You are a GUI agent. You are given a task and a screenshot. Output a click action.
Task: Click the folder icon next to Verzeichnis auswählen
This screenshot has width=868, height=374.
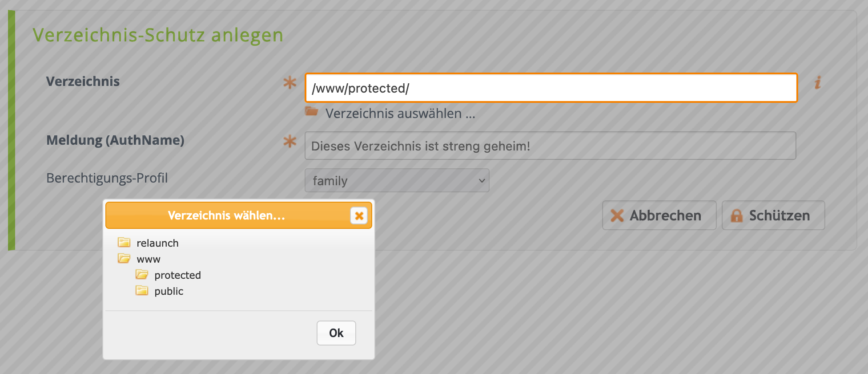tap(311, 111)
